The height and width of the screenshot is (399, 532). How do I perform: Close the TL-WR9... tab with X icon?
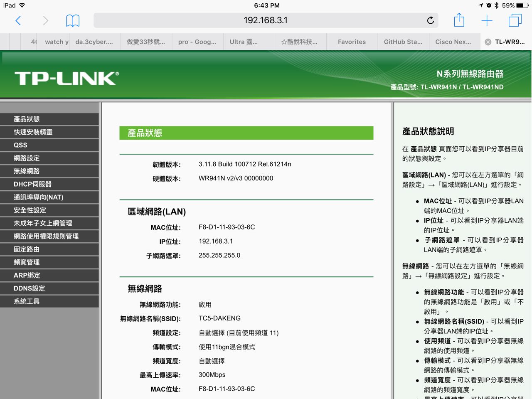click(488, 42)
